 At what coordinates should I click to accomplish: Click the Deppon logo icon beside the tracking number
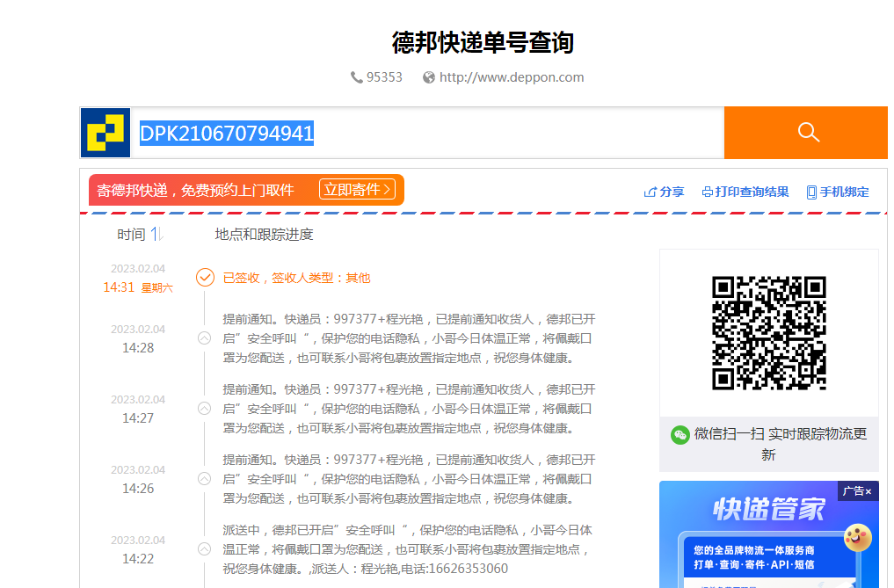point(105,133)
